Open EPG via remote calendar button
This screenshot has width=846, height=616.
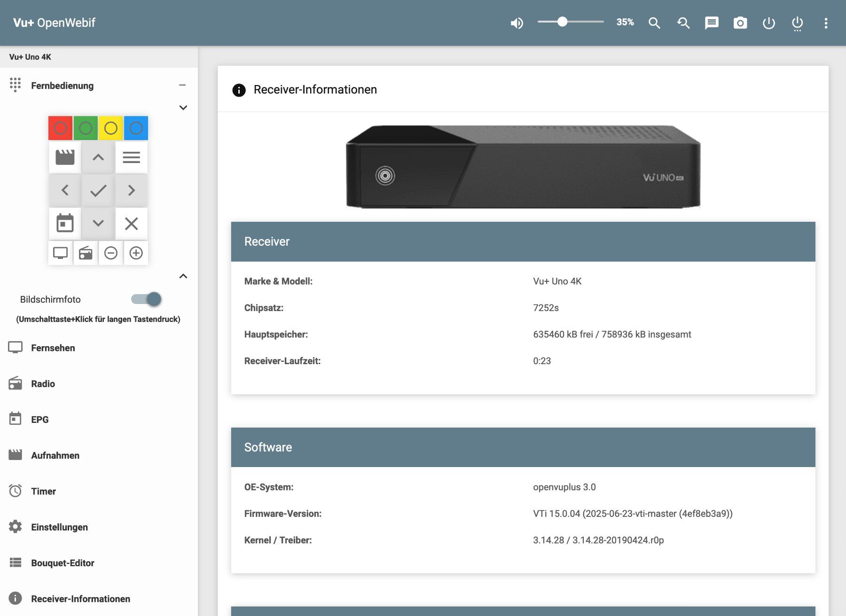click(65, 223)
